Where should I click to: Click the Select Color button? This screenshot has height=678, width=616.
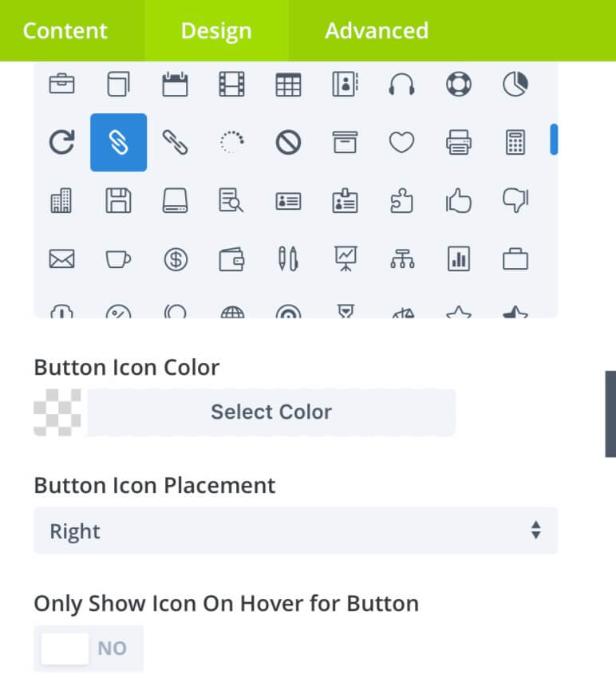271,412
